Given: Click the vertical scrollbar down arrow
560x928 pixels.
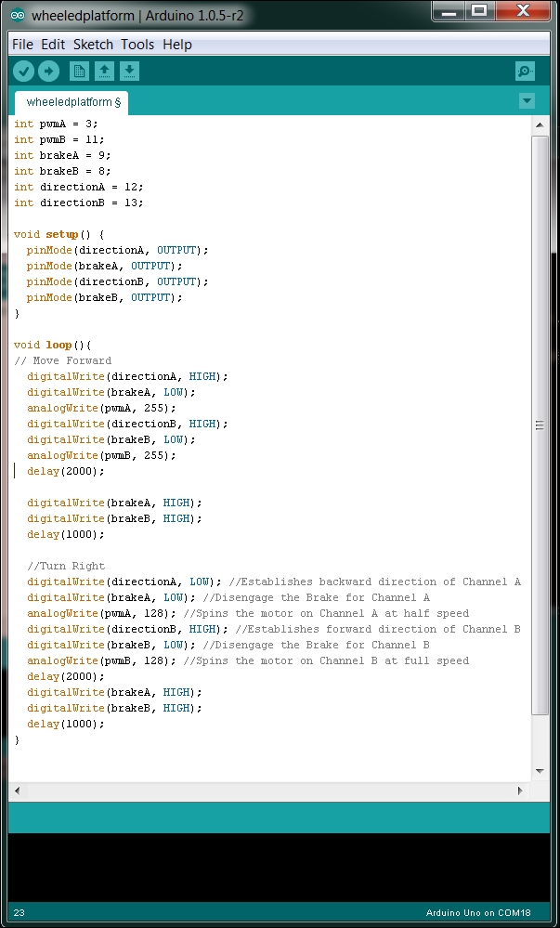Looking at the screenshot, I should point(540,771).
